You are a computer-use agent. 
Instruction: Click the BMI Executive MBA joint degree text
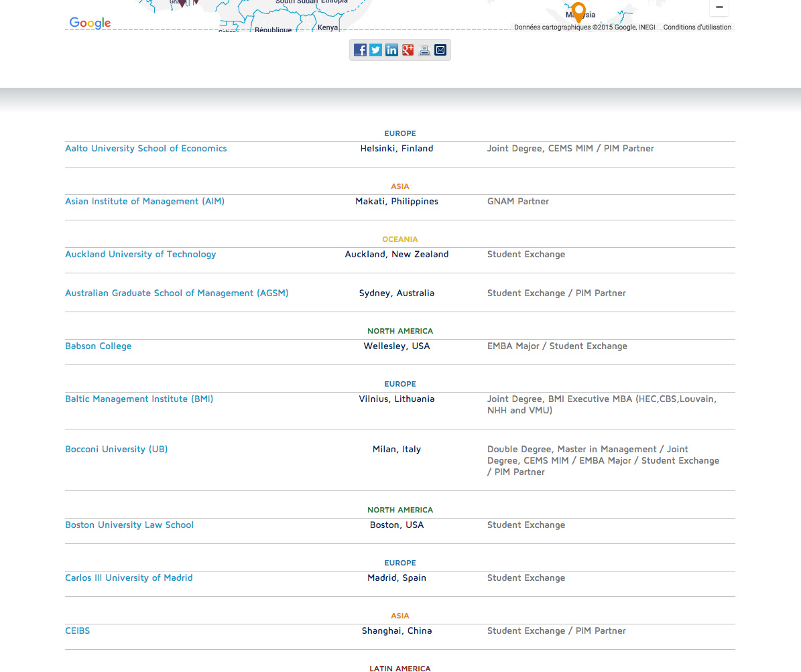[602, 405]
